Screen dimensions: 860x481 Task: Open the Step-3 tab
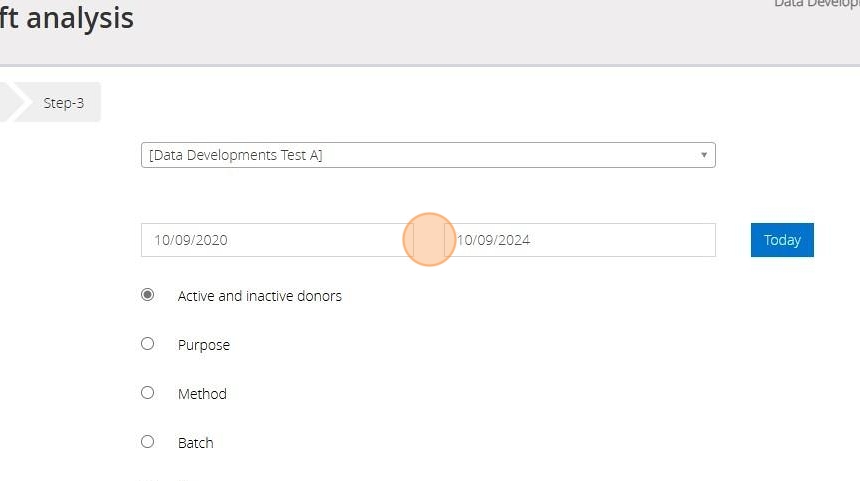(x=64, y=103)
